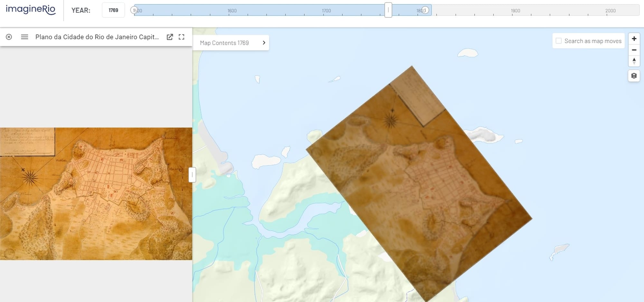Close the image viewer panel
The height and width of the screenshot is (302, 644).
(9, 37)
